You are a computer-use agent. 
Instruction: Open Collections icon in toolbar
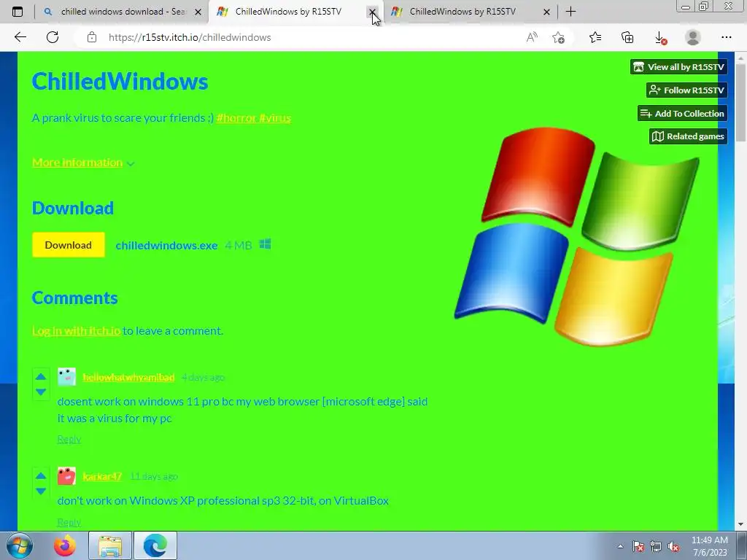coord(627,37)
